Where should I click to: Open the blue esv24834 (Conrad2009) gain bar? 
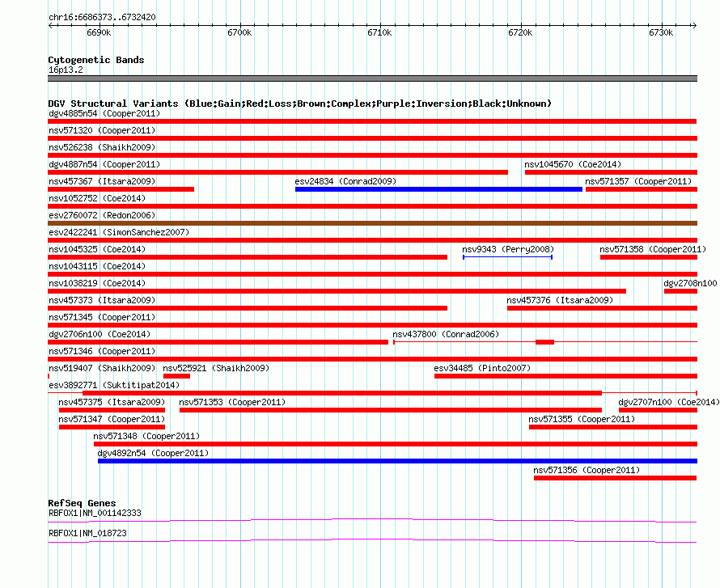point(438,189)
